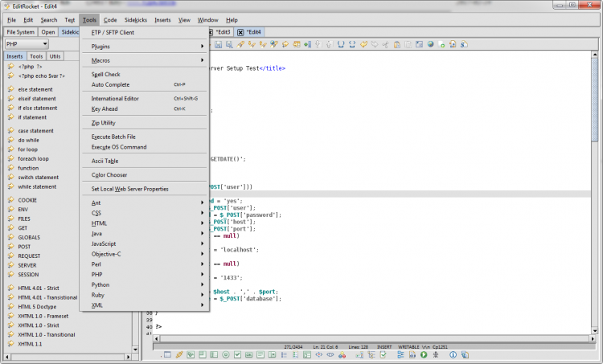Switch to the Utils tab in sidebar
The height and width of the screenshot is (364, 603).
pos(55,56)
